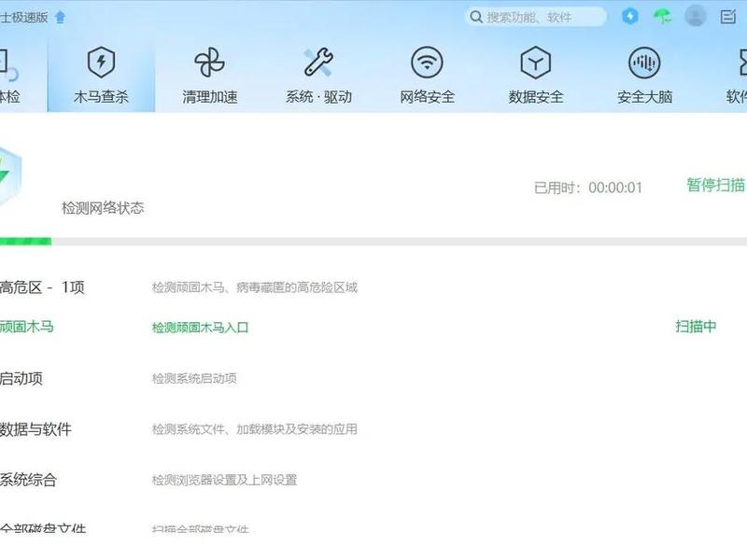Click 检测顽固木马入口 green text
The image size is (747, 560).
click(200, 328)
